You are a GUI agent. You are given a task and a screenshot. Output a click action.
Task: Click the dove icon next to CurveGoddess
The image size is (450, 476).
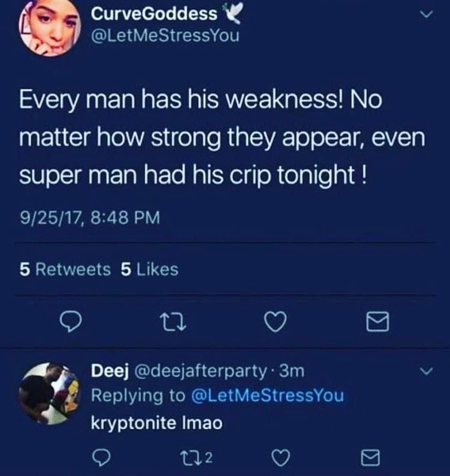[x=233, y=15]
